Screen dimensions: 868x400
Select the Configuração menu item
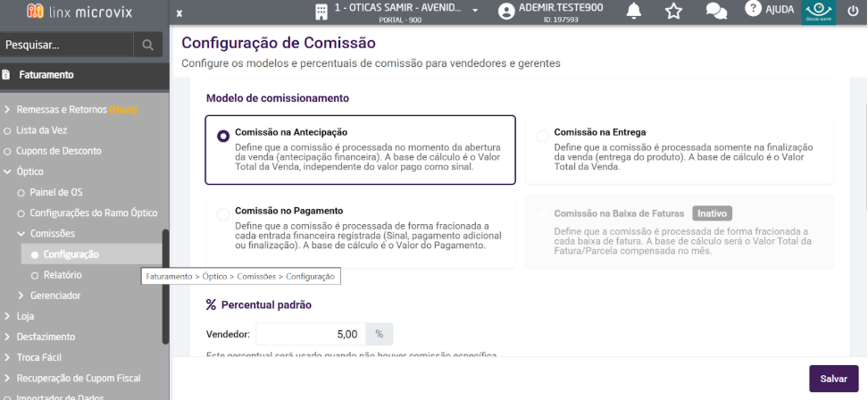tap(91, 254)
